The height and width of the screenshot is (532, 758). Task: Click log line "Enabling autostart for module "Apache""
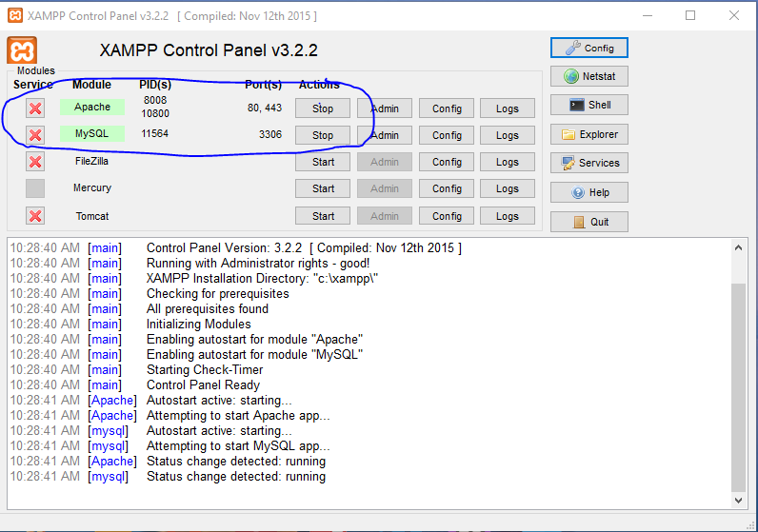(255, 339)
